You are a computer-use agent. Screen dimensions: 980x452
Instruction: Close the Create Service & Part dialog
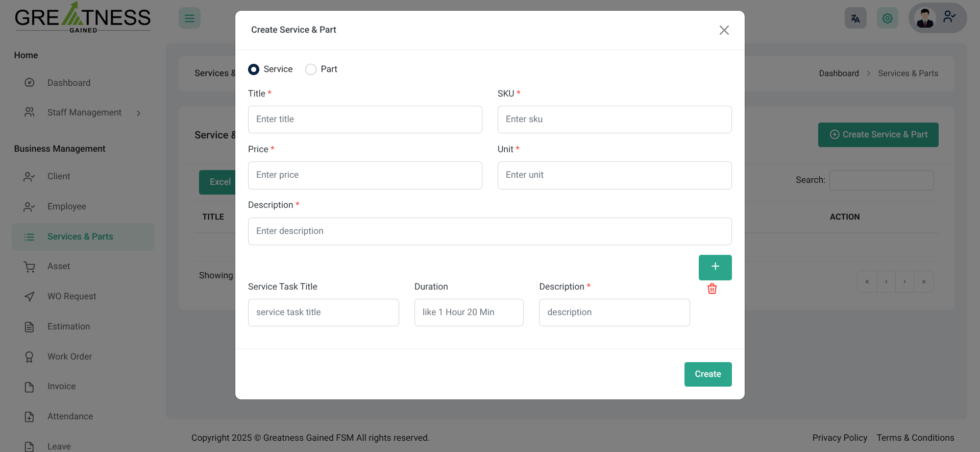click(x=724, y=30)
